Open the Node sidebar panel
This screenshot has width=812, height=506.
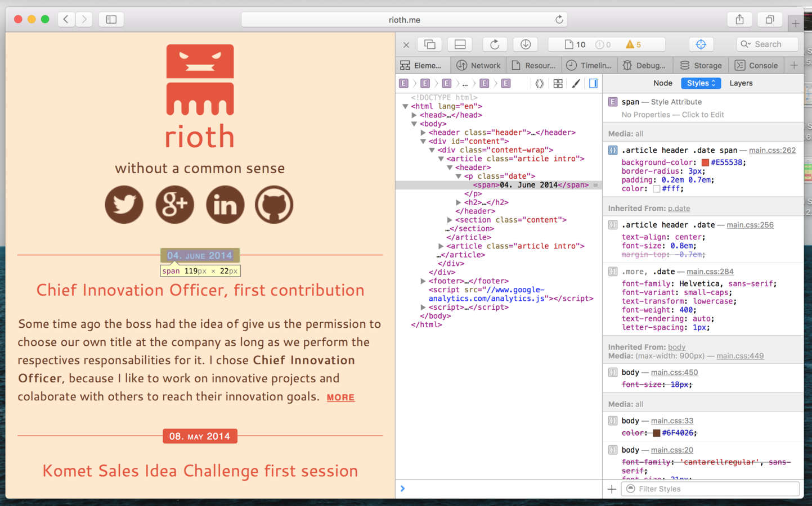[662, 83]
